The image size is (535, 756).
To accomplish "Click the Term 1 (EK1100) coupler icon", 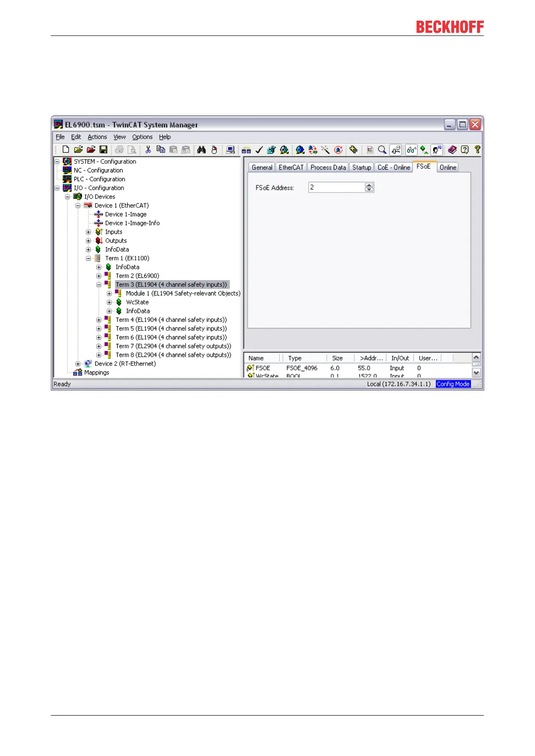I will (98, 258).
